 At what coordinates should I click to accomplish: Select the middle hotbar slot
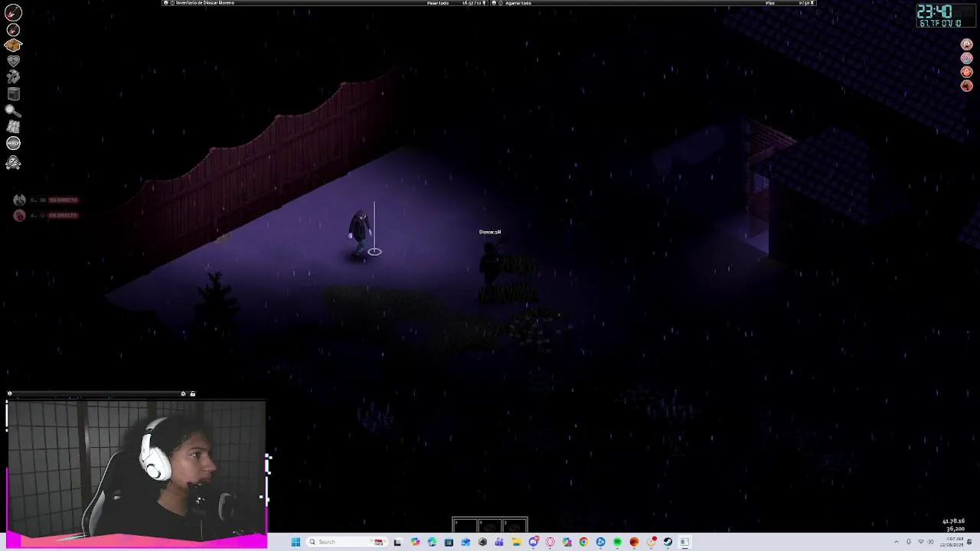pos(490,525)
